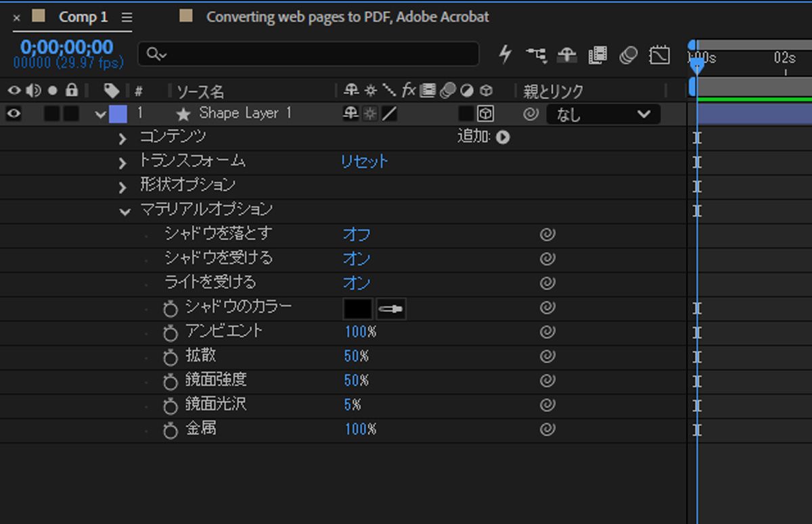The width and height of the screenshot is (812, 524).
Task: Expand the コンテンツ group
Action: click(x=122, y=139)
